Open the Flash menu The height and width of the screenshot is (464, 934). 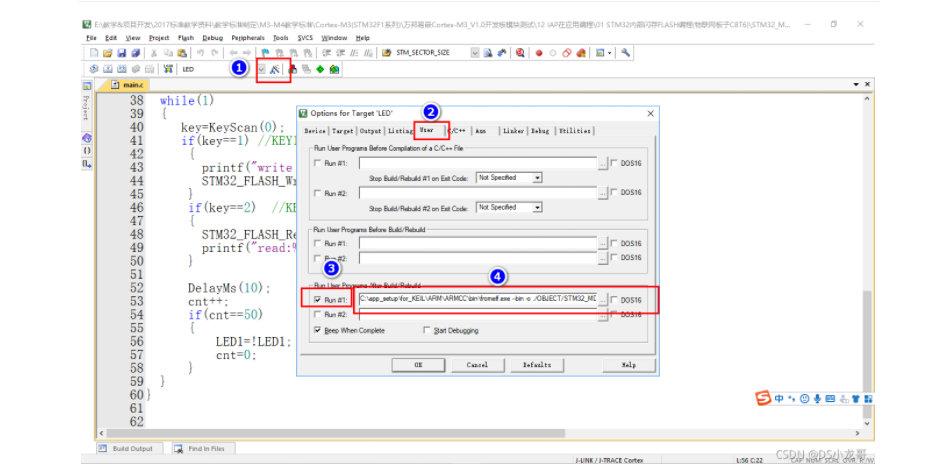click(186, 38)
